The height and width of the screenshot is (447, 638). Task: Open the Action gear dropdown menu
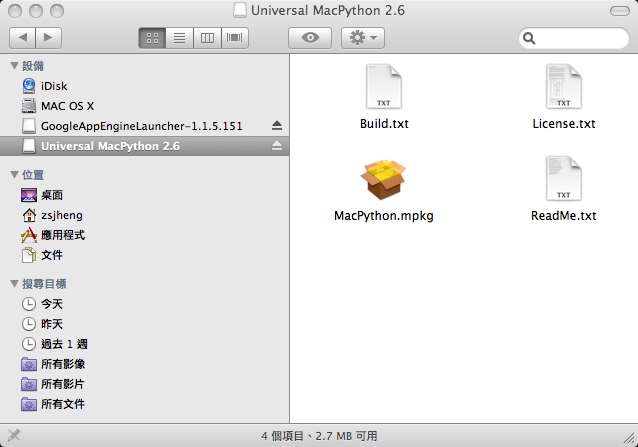pos(363,38)
